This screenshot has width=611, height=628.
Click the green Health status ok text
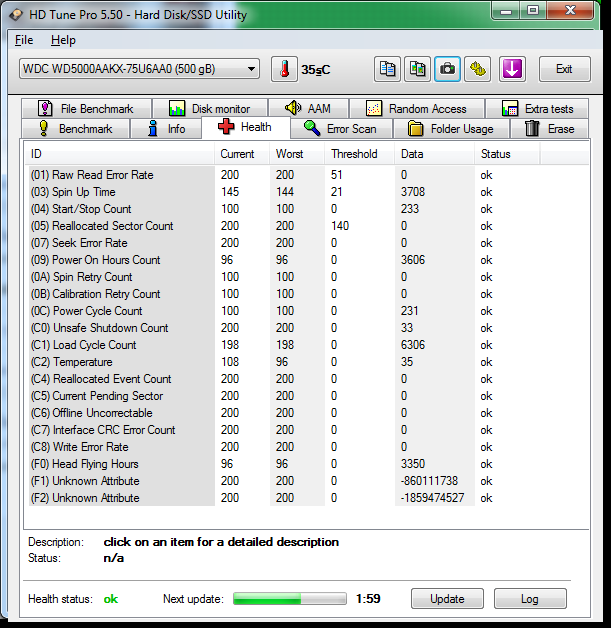[111, 599]
